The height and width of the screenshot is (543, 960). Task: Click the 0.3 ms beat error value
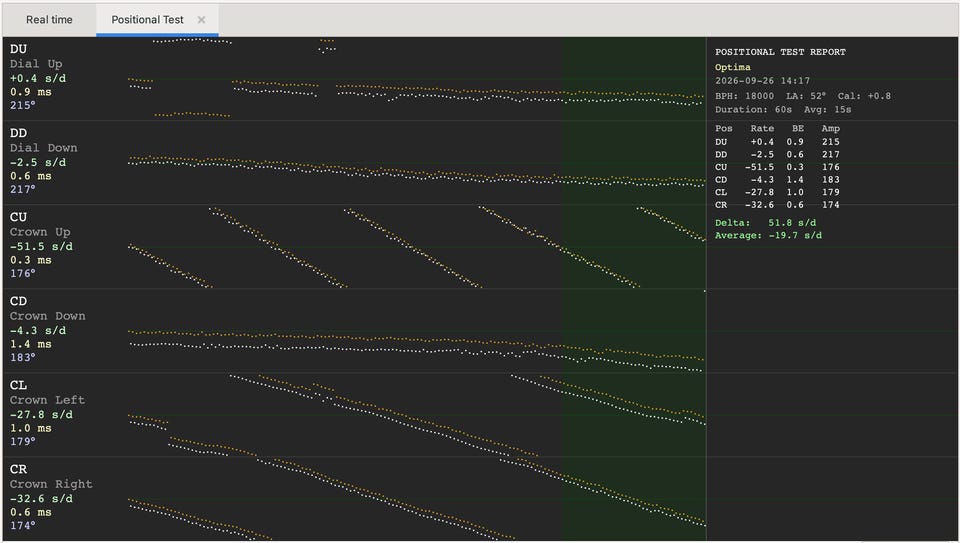pos(31,260)
